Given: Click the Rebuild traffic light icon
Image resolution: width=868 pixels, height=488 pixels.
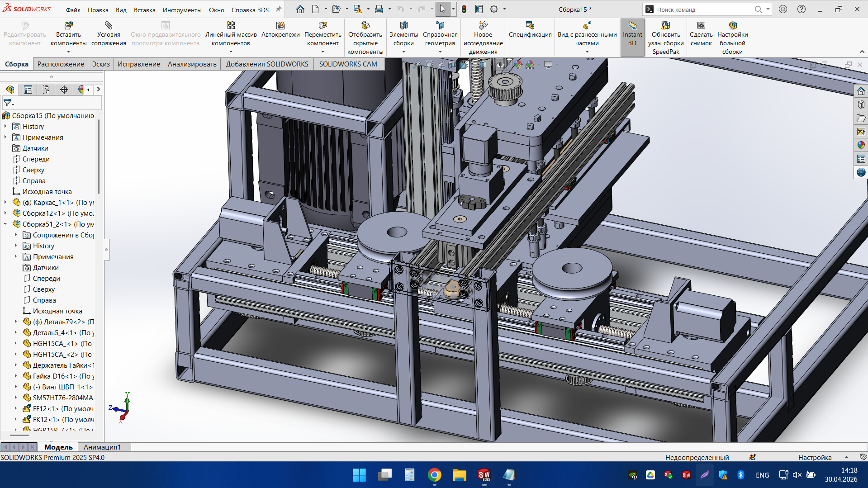Looking at the screenshot, I should click(464, 9).
